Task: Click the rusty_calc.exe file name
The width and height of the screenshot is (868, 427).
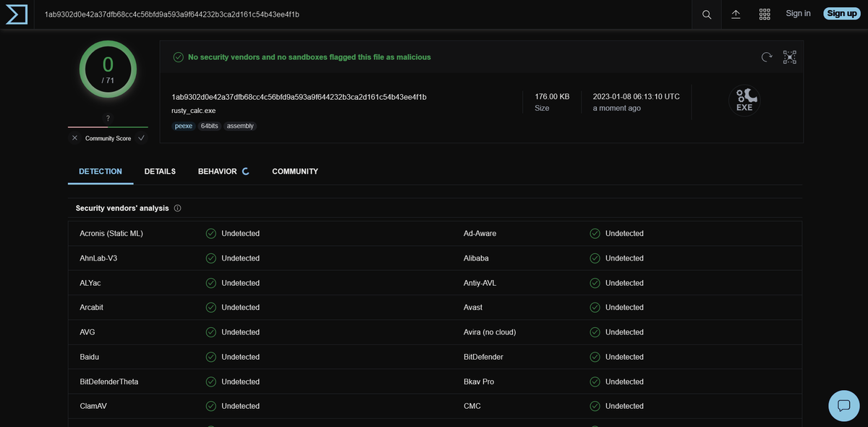Action: point(193,111)
